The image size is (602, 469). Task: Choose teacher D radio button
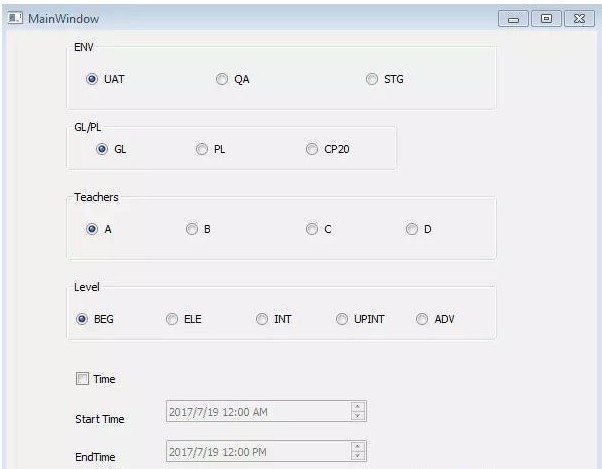pyautogui.click(x=412, y=229)
